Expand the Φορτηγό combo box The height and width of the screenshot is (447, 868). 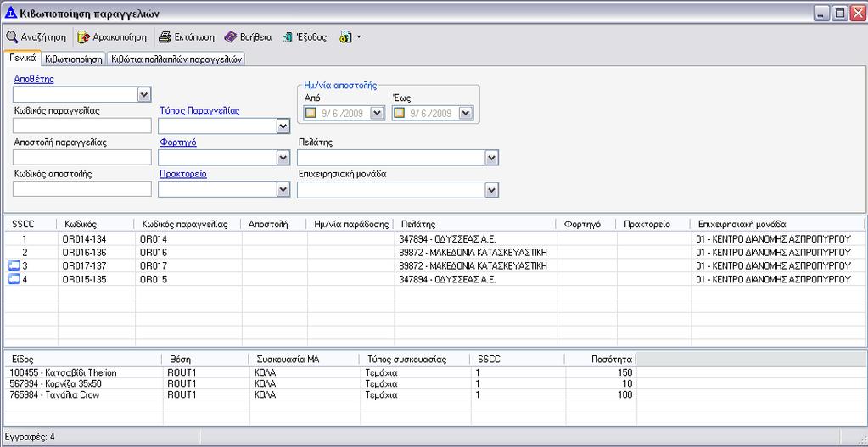tap(283, 159)
